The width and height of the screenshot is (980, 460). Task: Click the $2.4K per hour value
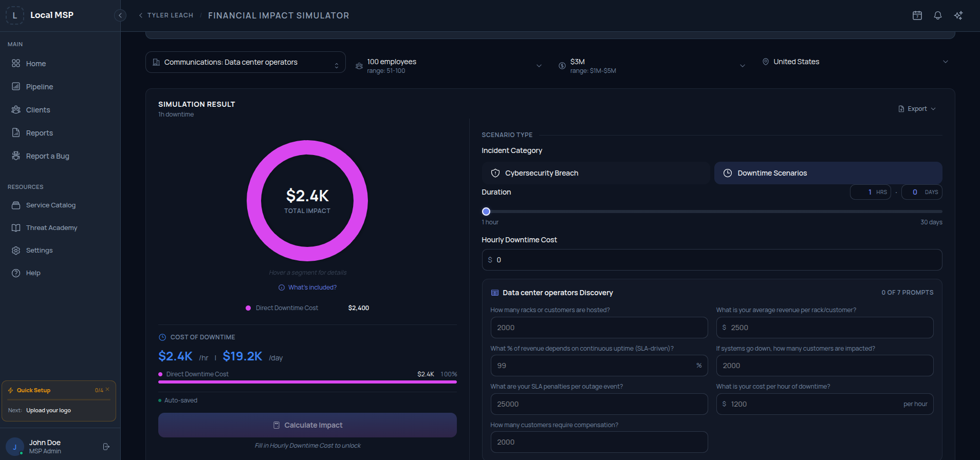(175, 356)
